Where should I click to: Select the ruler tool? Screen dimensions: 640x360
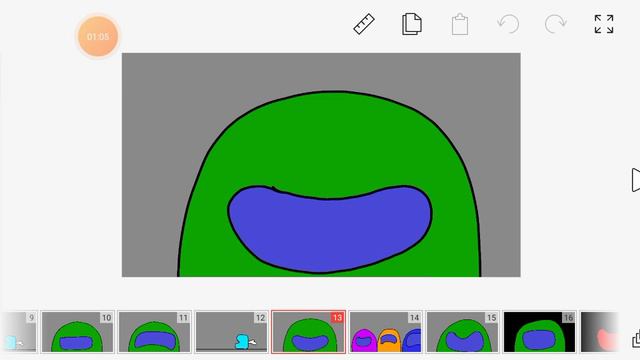[x=364, y=24]
